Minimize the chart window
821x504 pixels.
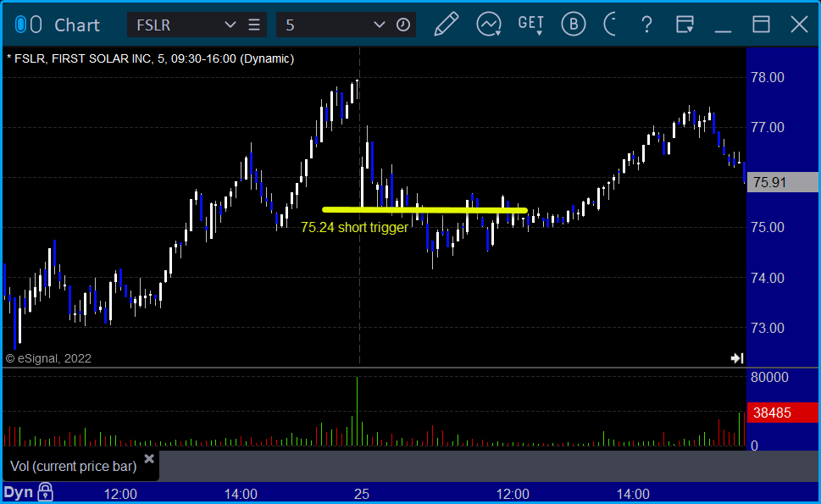pos(723,30)
